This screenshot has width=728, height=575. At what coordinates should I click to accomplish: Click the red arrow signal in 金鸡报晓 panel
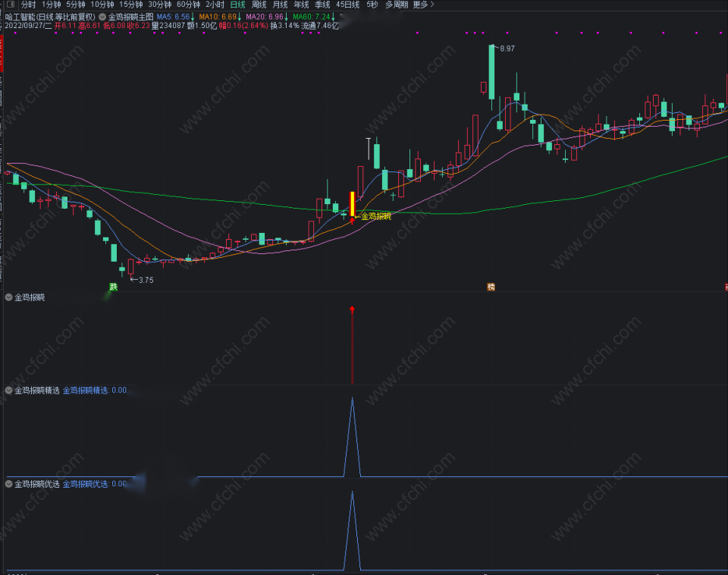pos(353,344)
